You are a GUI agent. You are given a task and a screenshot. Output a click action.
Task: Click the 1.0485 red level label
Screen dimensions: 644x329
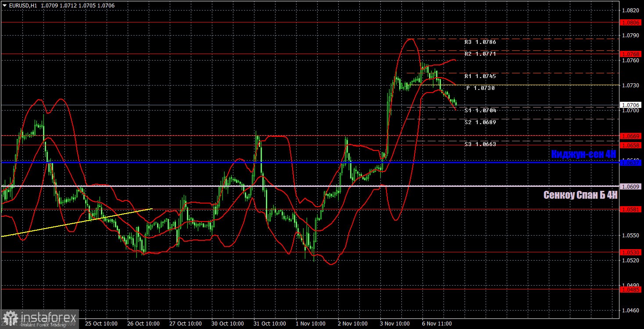631,290
